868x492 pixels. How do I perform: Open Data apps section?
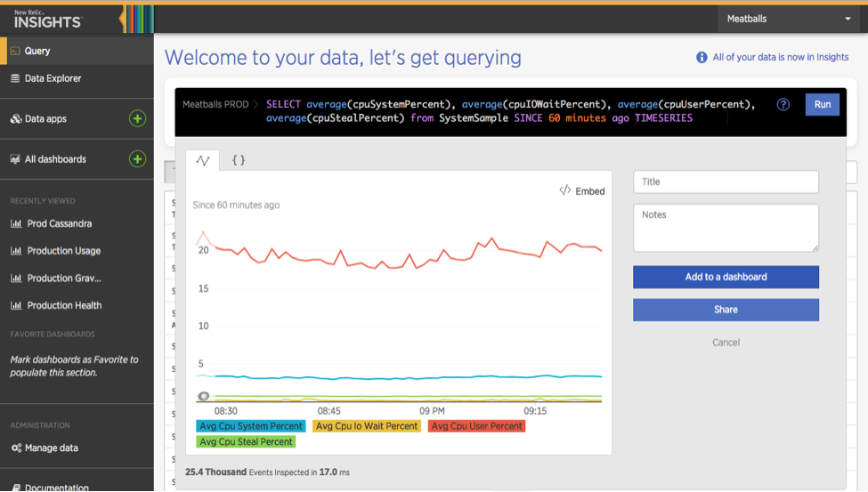pyautogui.click(x=45, y=119)
